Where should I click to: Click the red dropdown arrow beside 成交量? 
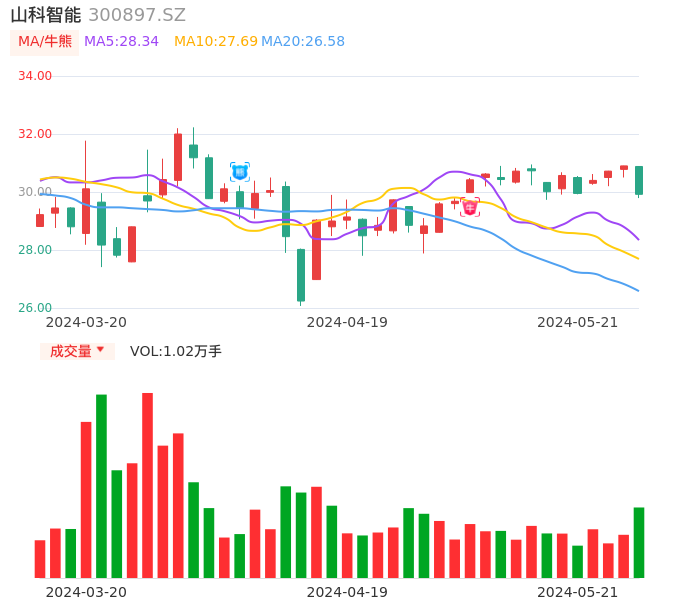point(100,350)
